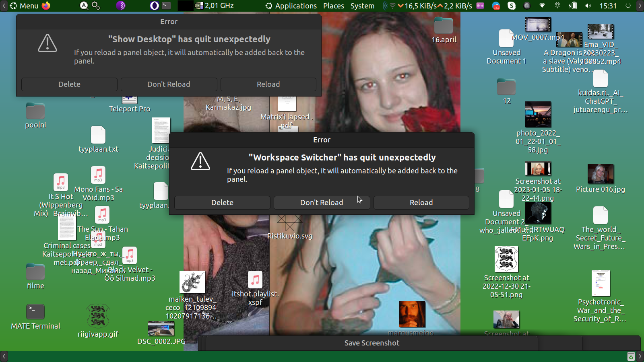This screenshot has height=362, width=644.
Task: Click Delete in the Workspace Switcher dialog
Action: click(x=222, y=203)
